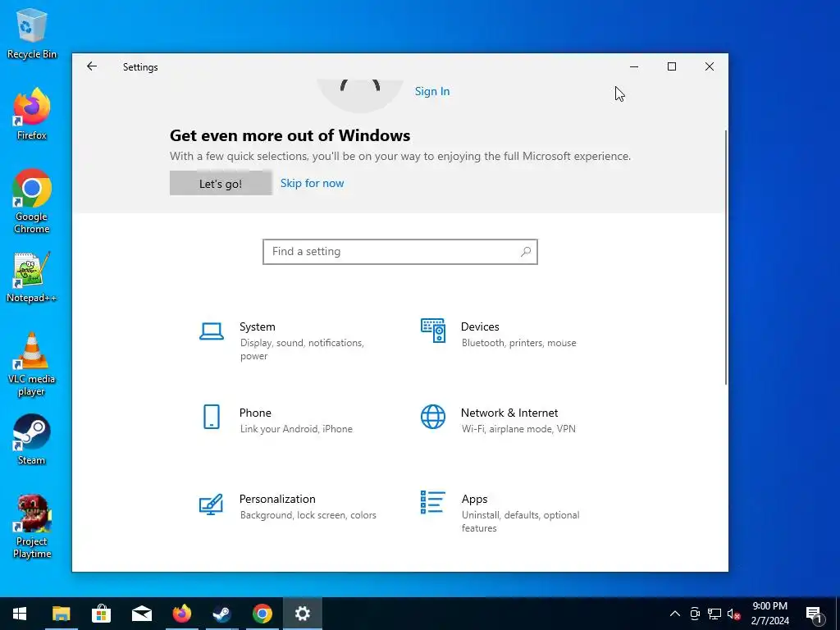Click the network tray icon
840x630 pixels.
714,614
